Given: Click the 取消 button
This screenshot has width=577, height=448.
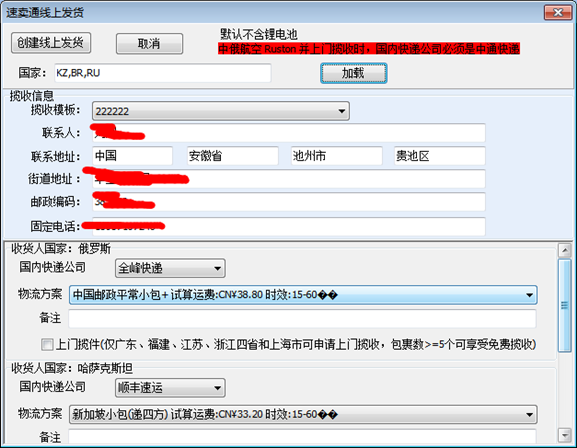Looking at the screenshot, I should pyautogui.click(x=149, y=44).
